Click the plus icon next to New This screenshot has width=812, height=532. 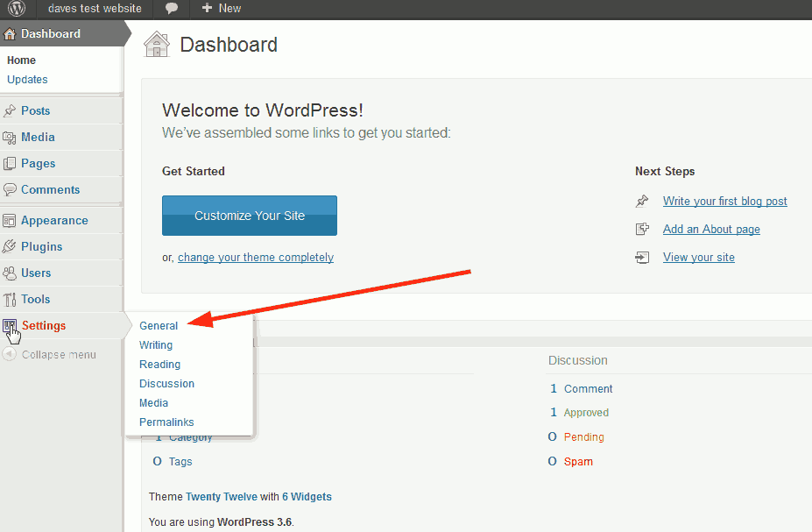click(207, 8)
